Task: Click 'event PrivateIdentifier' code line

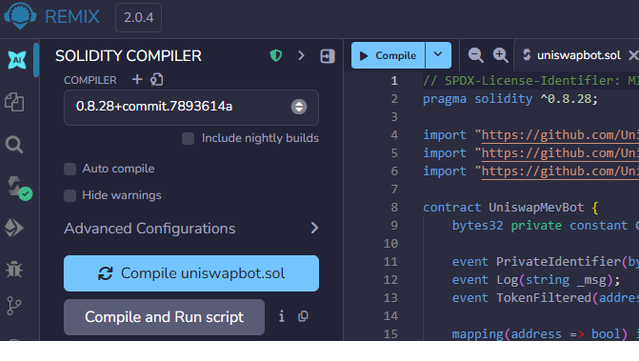Action: [x=545, y=262]
